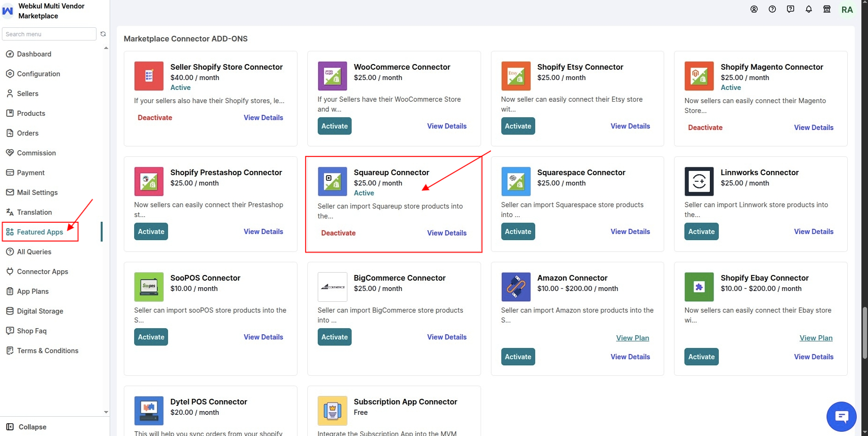868x436 pixels.
Task: Open the live chat bubble widget
Action: click(x=841, y=416)
